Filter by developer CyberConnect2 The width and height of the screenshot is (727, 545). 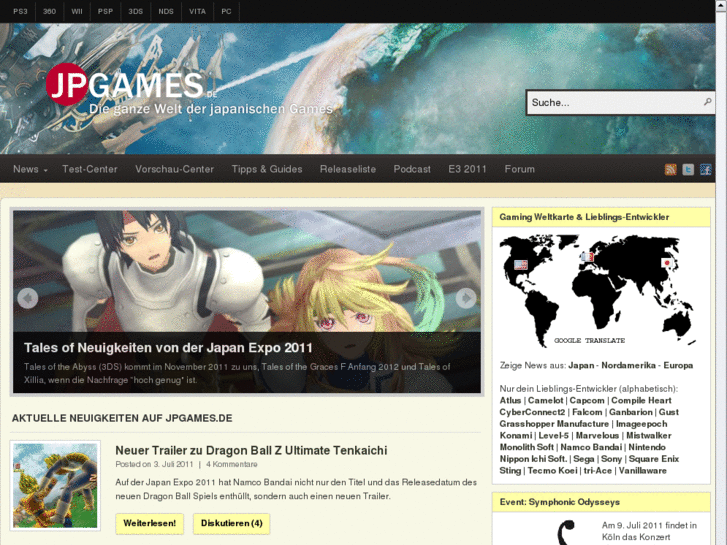tap(532, 412)
